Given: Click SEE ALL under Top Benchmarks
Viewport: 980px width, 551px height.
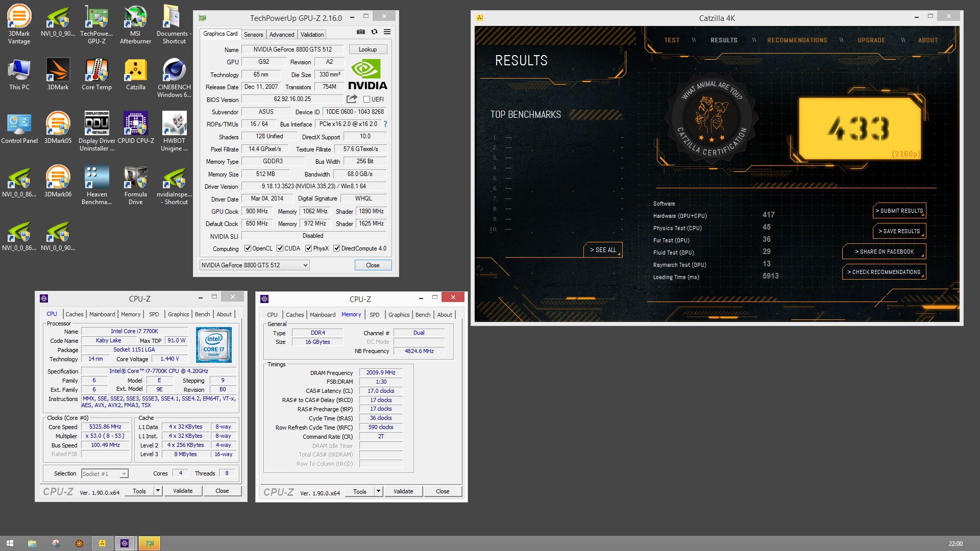Looking at the screenshot, I should click(x=603, y=250).
